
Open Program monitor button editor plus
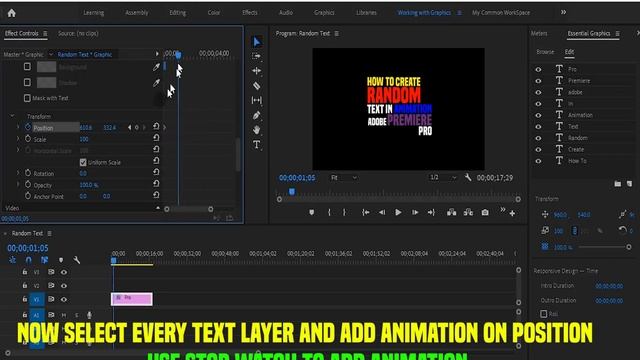512,213
